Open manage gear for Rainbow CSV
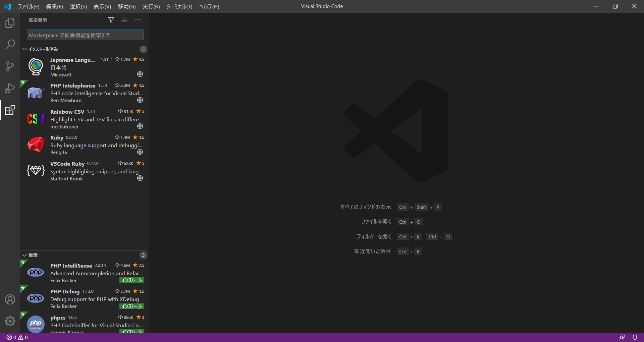This screenshot has width=644, height=342. pyautogui.click(x=140, y=126)
